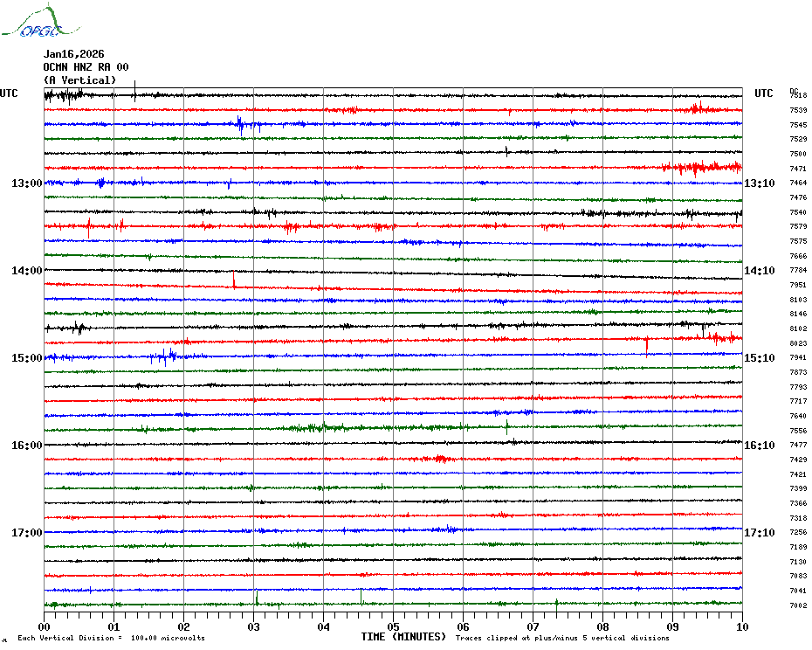This screenshot has width=812, height=650.
Task: Click the (A Vertical) component label
Action: (x=79, y=80)
